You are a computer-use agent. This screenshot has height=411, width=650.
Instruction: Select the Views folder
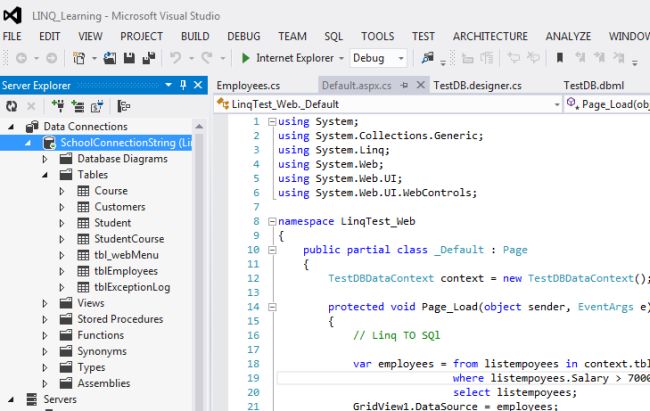(x=91, y=303)
